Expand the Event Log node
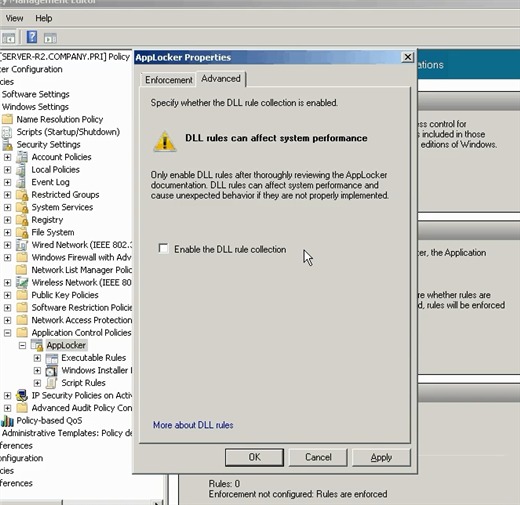This screenshot has height=505, width=520. (7, 182)
